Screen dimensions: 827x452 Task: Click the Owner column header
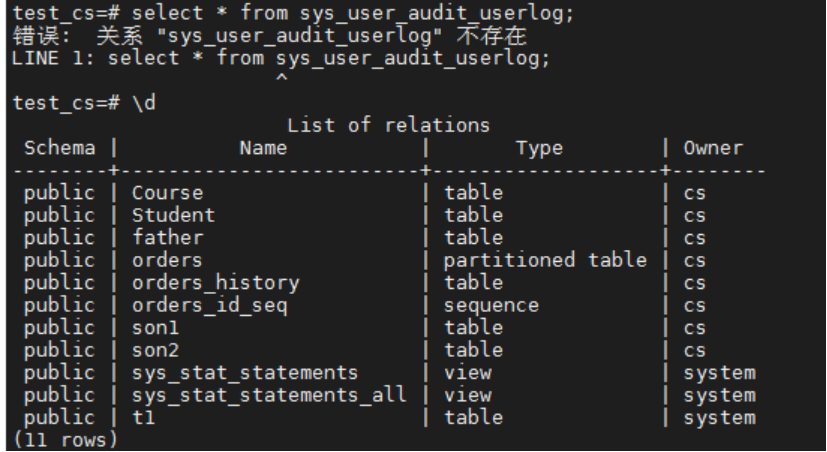(x=713, y=148)
